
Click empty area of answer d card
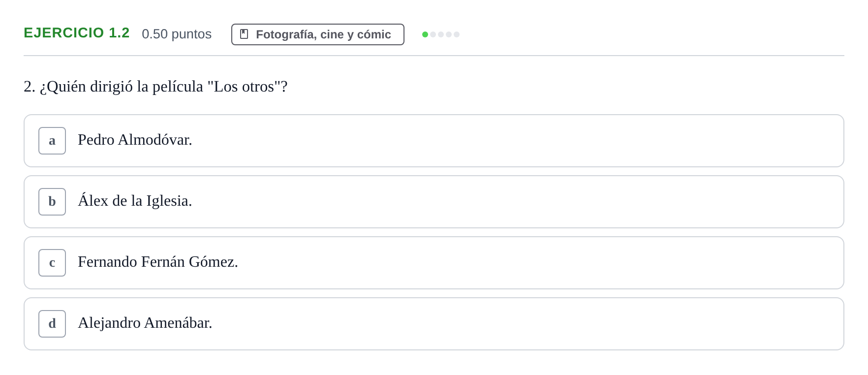(x=527, y=324)
